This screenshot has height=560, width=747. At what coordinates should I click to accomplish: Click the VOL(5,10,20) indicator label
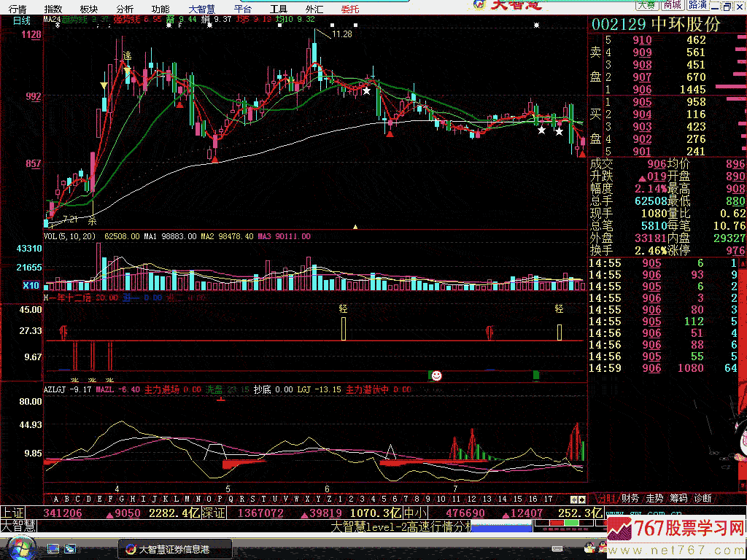[69, 236]
